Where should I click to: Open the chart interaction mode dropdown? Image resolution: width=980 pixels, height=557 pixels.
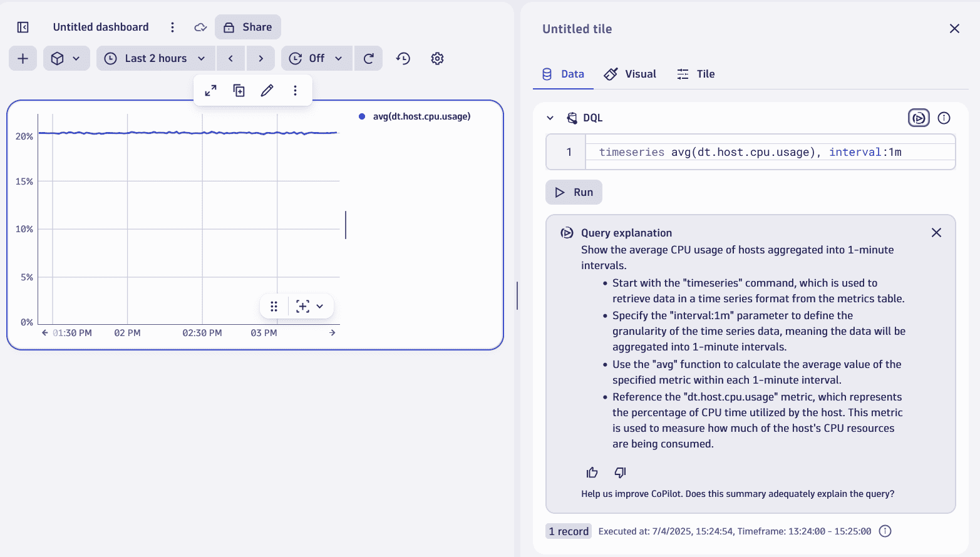(x=320, y=307)
